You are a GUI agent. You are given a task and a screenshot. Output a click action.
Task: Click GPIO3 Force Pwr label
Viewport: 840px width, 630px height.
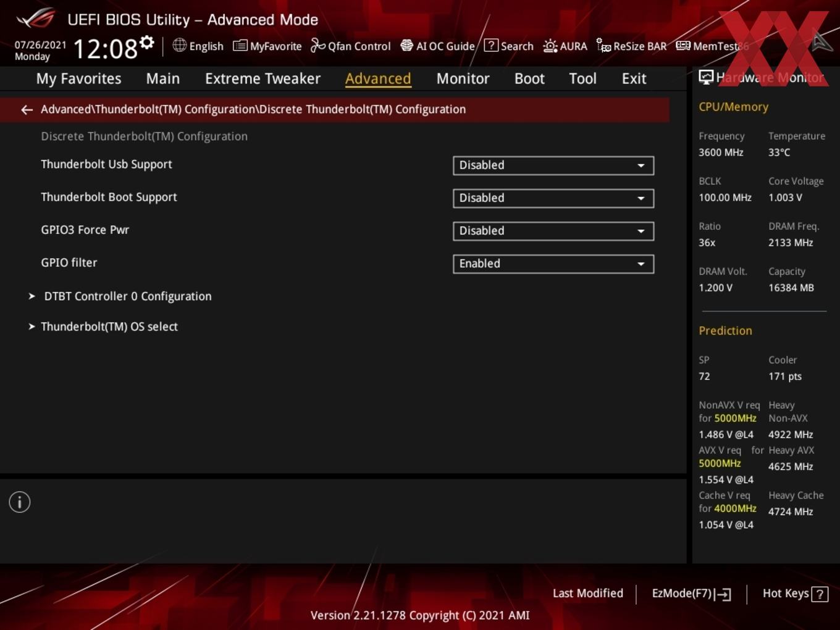[85, 230]
